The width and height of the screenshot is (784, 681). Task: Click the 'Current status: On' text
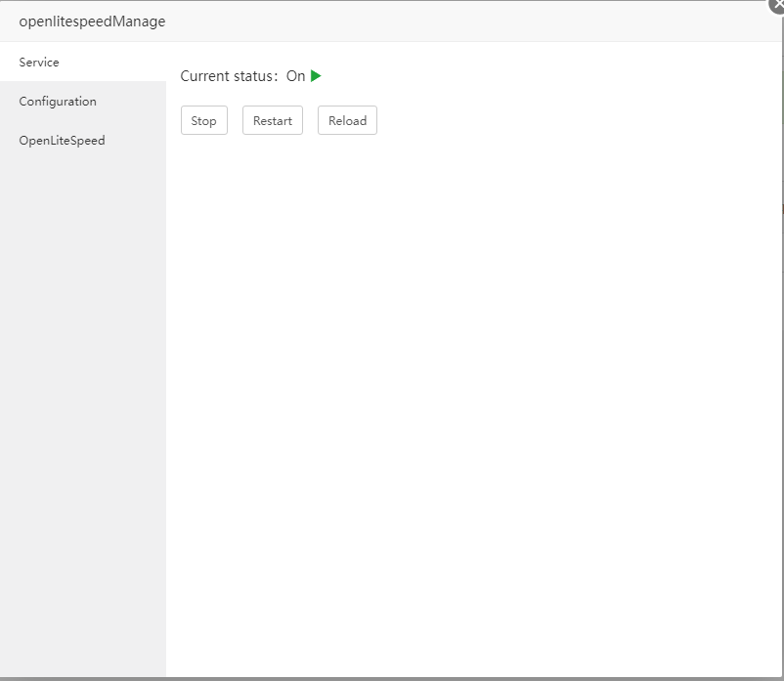point(242,76)
